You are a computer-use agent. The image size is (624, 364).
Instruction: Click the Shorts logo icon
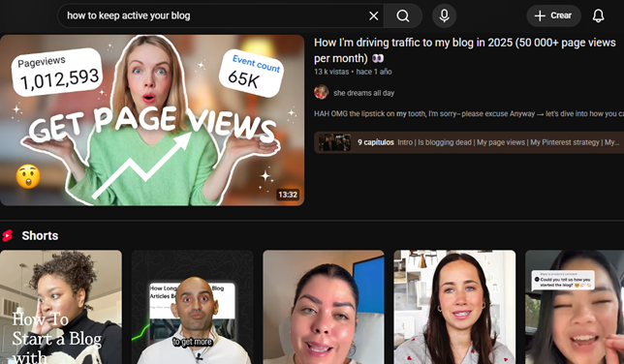[x=7, y=235]
